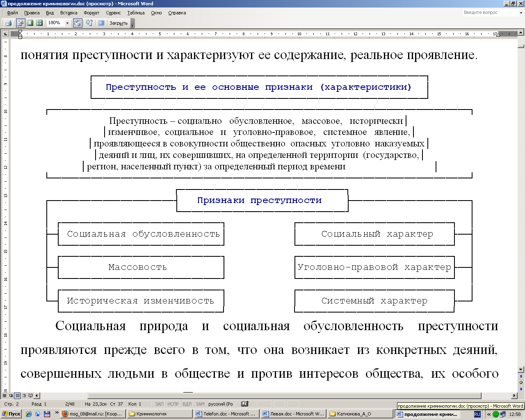Viewport: 525px width, 420px height.
Task: Click spelling check book icon in status bar
Action: click(245, 404)
